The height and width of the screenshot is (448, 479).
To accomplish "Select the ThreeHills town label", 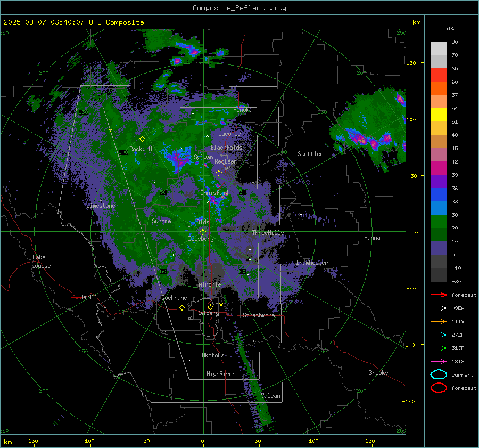I will 268,233.
